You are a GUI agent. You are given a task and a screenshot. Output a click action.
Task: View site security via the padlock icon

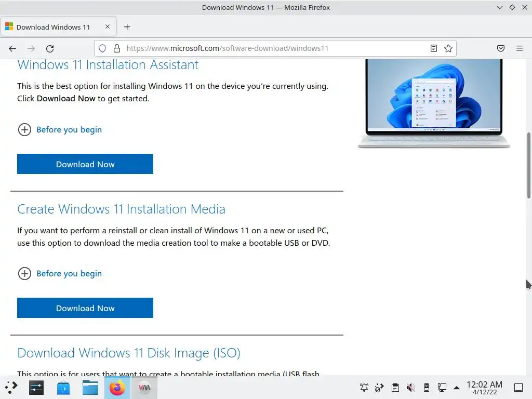click(117, 48)
